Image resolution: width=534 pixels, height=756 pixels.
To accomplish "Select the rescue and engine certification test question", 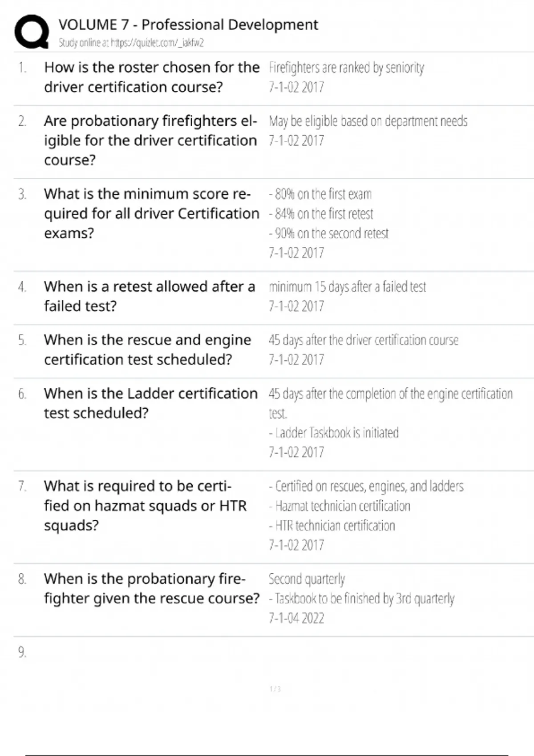I will [147, 350].
